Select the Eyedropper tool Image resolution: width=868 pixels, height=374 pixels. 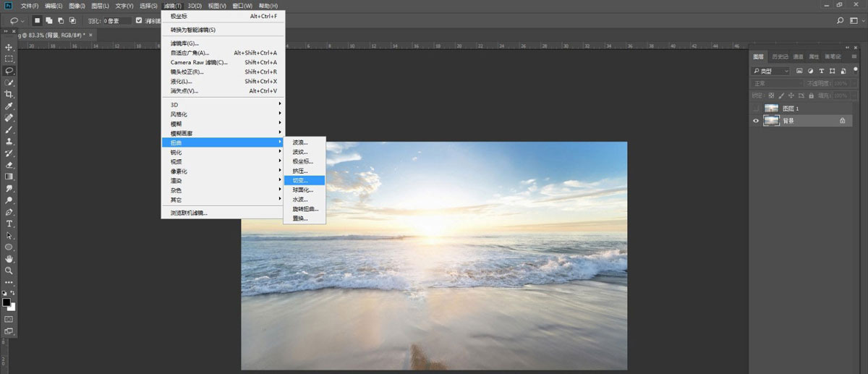pos(9,106)
